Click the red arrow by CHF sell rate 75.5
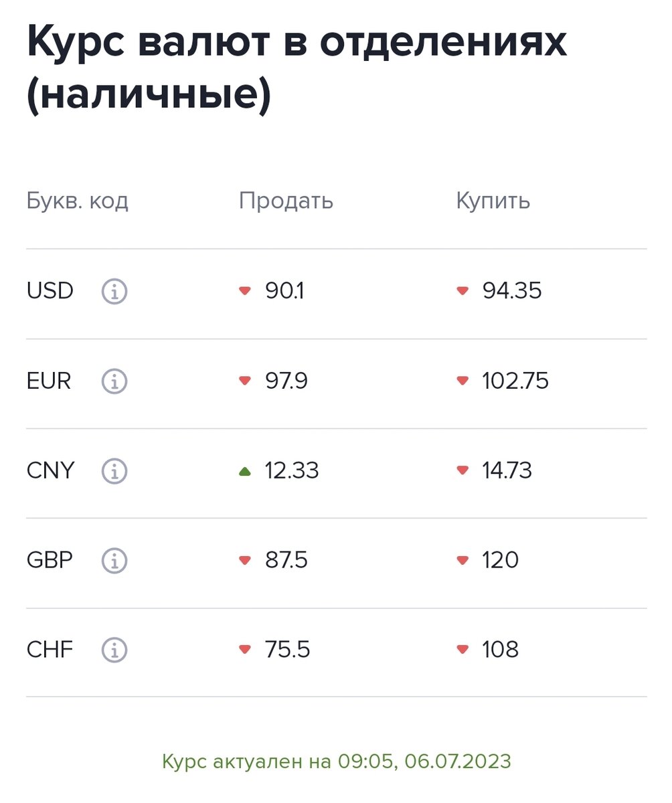672x803 pixels. [245, 650]
